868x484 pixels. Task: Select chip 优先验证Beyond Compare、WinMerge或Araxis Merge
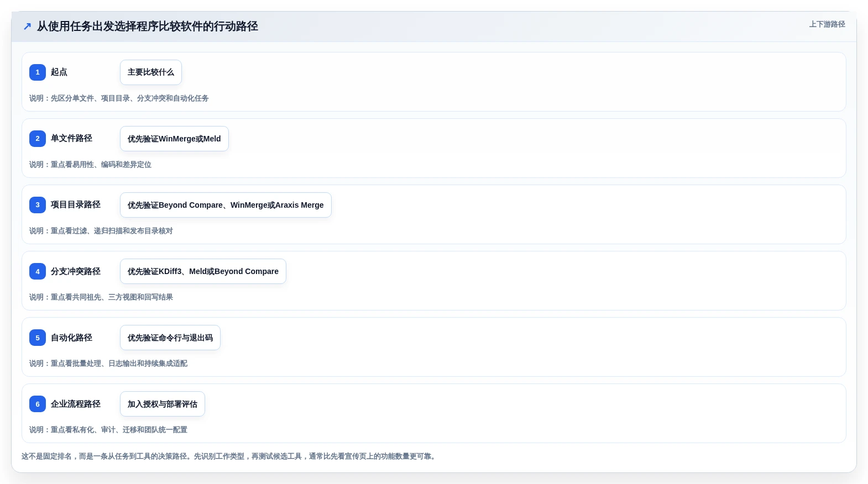pos(226,205)
